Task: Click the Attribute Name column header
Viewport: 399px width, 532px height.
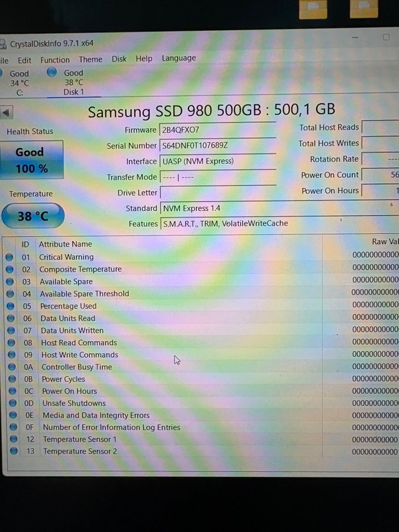Action: [x=66, y=244]
